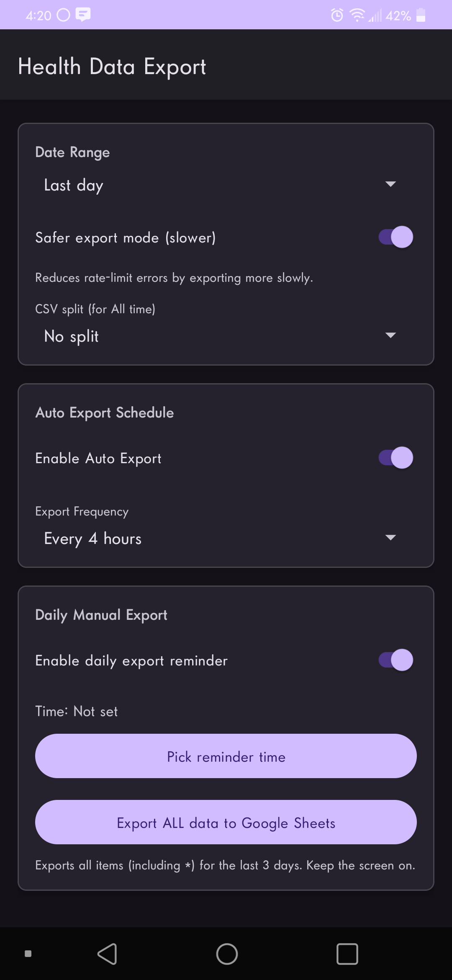
Task: Disable Safer export mode switch
Action: point(395,237)
